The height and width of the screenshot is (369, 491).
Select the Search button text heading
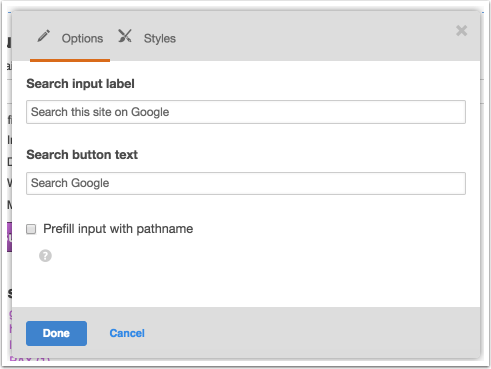click(82, 155)
